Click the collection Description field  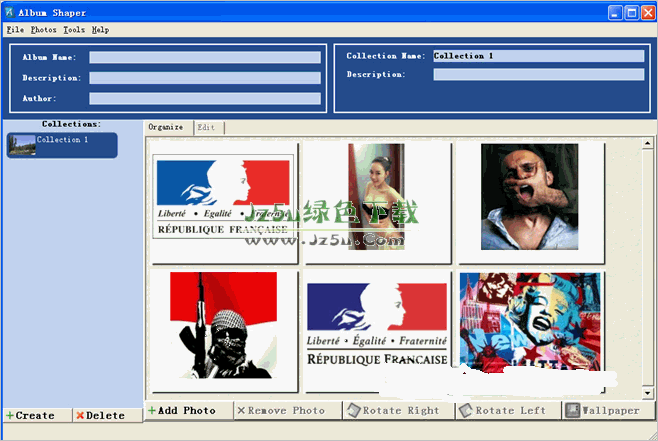tap(538, 74)
